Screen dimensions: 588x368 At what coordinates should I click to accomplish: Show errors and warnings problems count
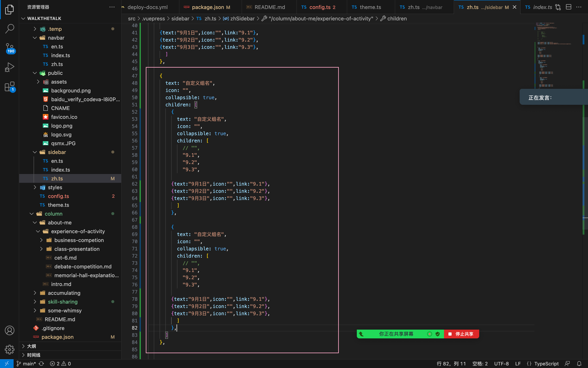point(60,363)
